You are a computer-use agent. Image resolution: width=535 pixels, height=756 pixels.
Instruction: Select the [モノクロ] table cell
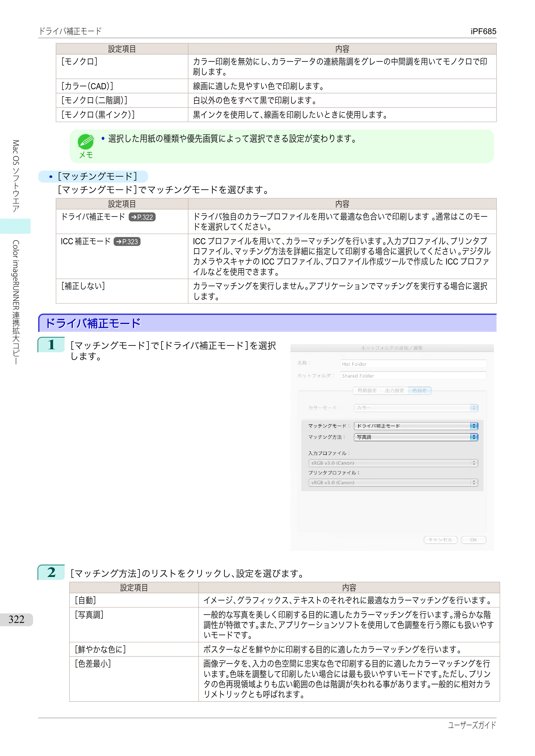point(122,67)
